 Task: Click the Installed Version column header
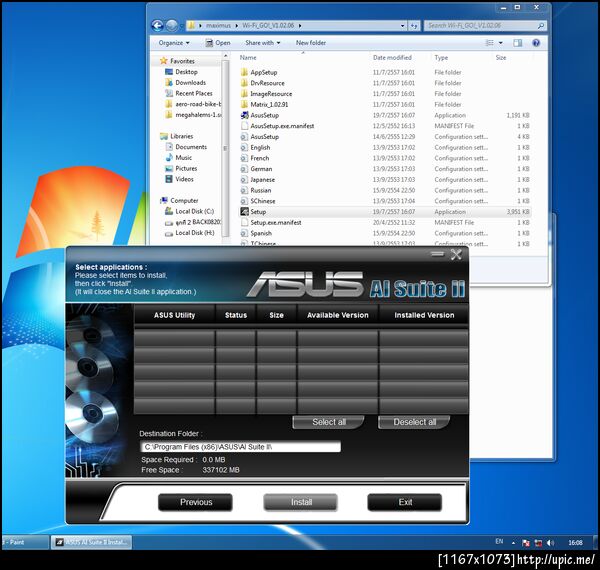point(424,315)
